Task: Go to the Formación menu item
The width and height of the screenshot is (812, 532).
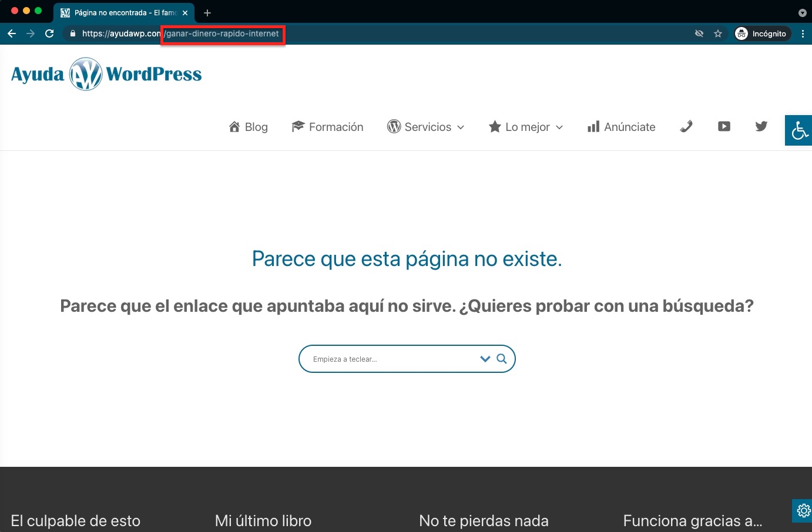Action: (x=328, y=127)
